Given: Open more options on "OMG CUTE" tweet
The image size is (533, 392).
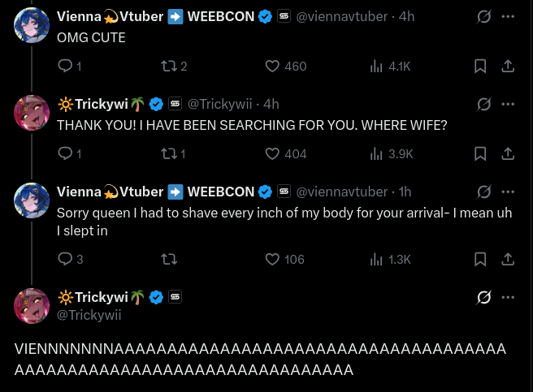Looking at the screenshot, I should 508,16.
